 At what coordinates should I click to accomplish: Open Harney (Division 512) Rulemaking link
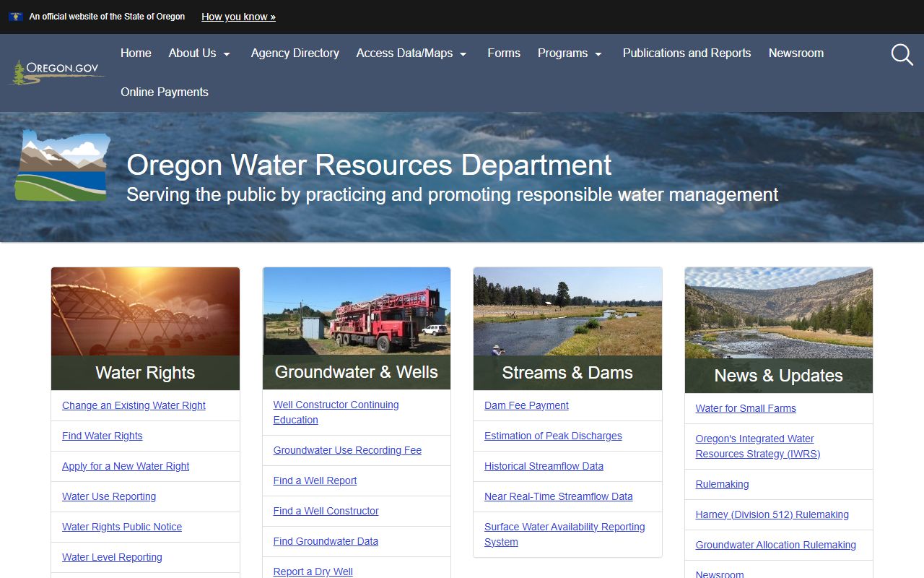tap(772, 514)
